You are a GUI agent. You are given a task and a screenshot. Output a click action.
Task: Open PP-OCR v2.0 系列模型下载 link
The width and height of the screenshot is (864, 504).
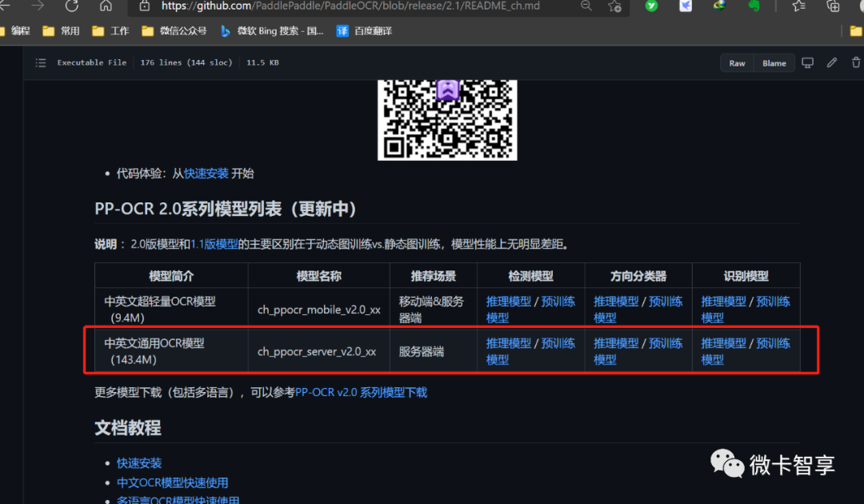click(x=361, y=392)
